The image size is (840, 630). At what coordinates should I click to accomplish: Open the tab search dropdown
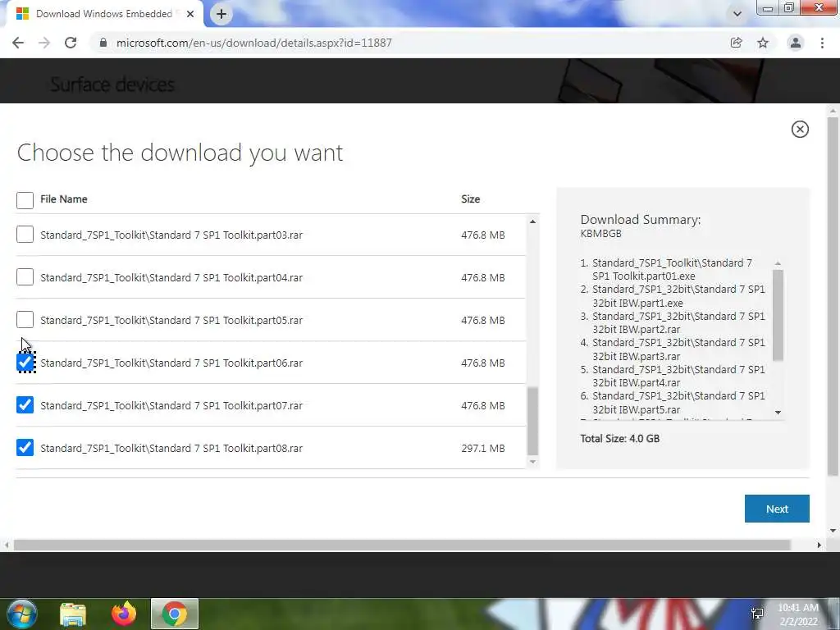click(x=737, y=14)
